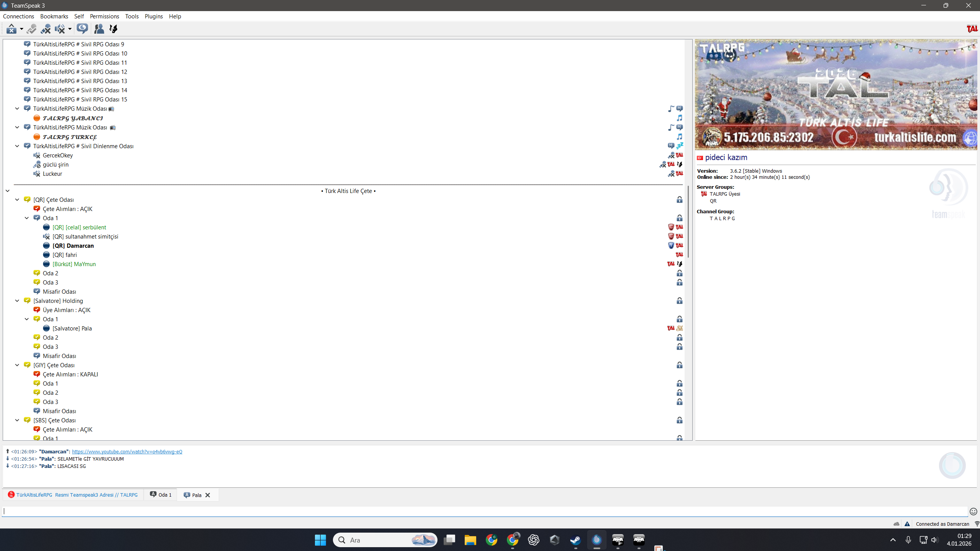
Task: Open File Explorer from the taskbar
Action: click(x=470, y=540)
